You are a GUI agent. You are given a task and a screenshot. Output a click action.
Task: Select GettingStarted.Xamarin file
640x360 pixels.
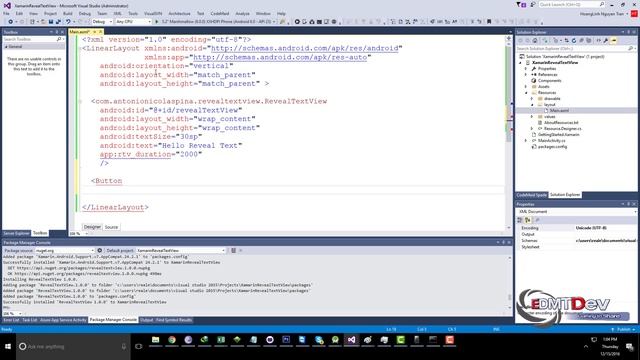[x=558, y=134]
